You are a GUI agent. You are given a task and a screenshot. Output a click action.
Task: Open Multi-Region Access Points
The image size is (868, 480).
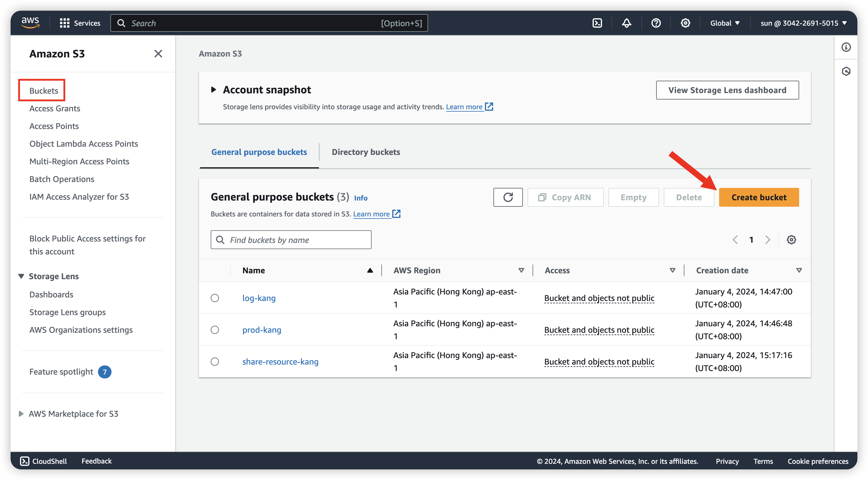79,161
